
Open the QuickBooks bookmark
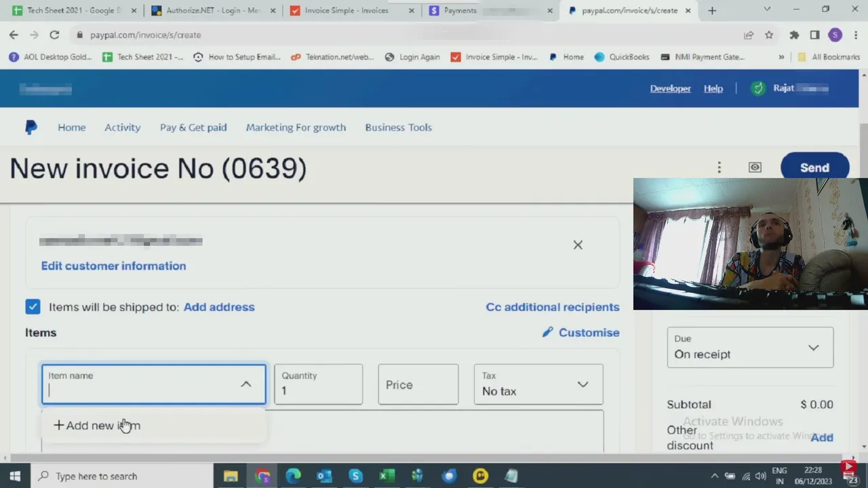[622, 57]
